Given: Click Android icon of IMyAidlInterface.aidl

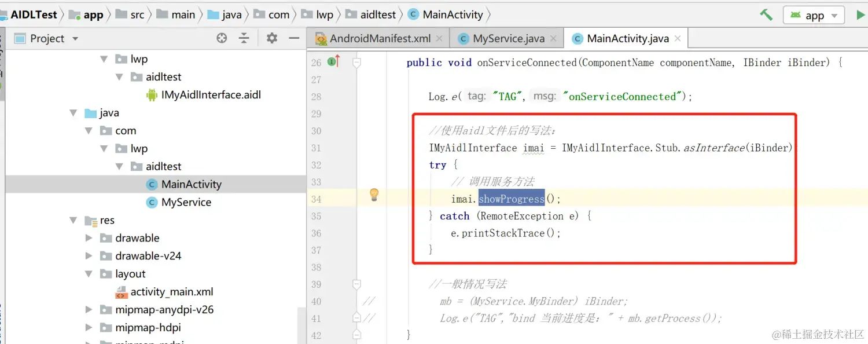Looking at the screenshot, I should point(152,94).
